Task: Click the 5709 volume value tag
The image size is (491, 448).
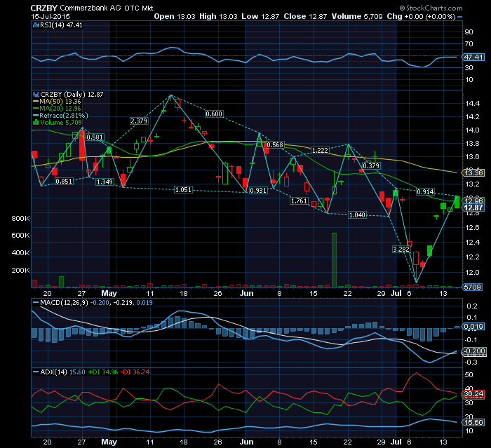Action: (x=472, y=287)
